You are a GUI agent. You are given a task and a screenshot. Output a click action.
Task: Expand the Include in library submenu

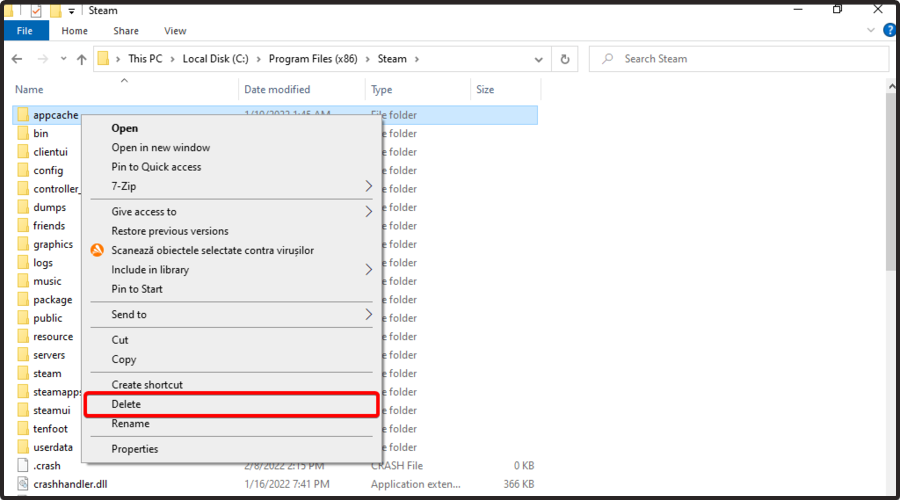pos(232,270)
